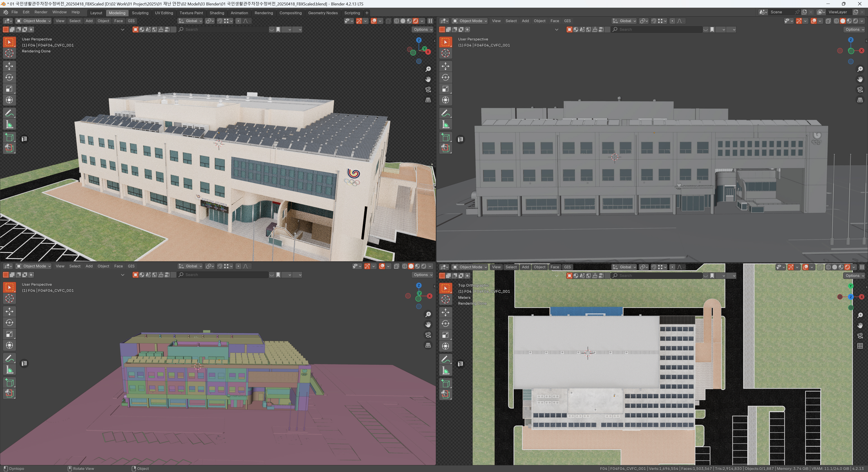
Task: Open Global orientation dropdown in top-right viewport
Action: [x=624, y=21]
